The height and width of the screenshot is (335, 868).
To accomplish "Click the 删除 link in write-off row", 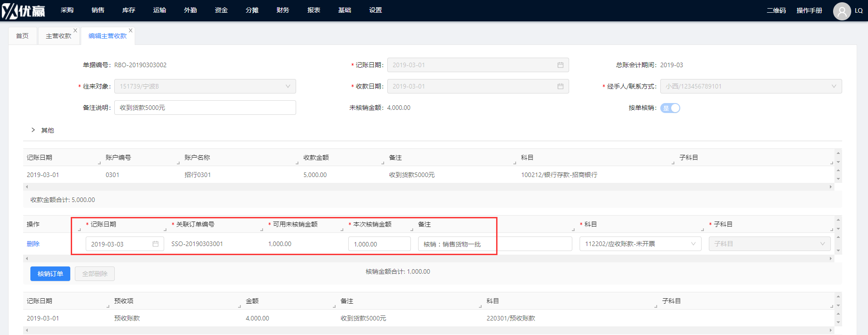I will coord(33,244).
